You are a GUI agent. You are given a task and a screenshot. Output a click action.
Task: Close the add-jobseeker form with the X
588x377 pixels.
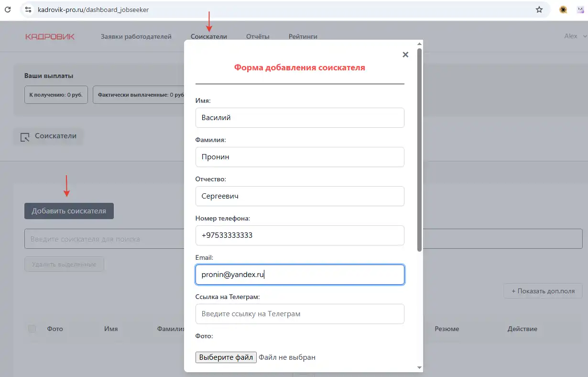(405, 55)
